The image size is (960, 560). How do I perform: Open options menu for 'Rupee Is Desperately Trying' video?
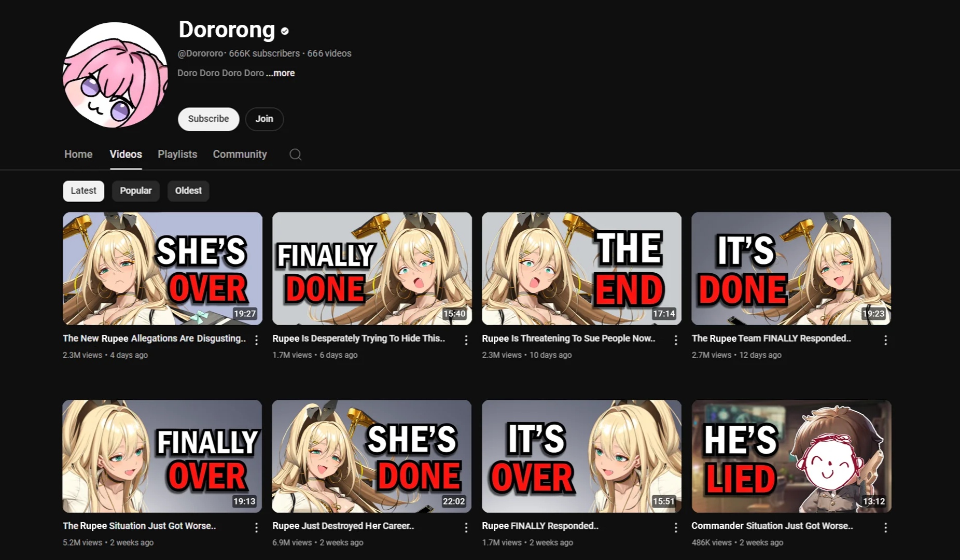(x=466, y=340)
